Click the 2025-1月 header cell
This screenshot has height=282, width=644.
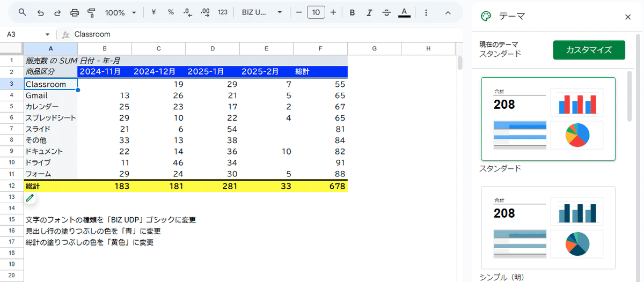coord(213,71)
